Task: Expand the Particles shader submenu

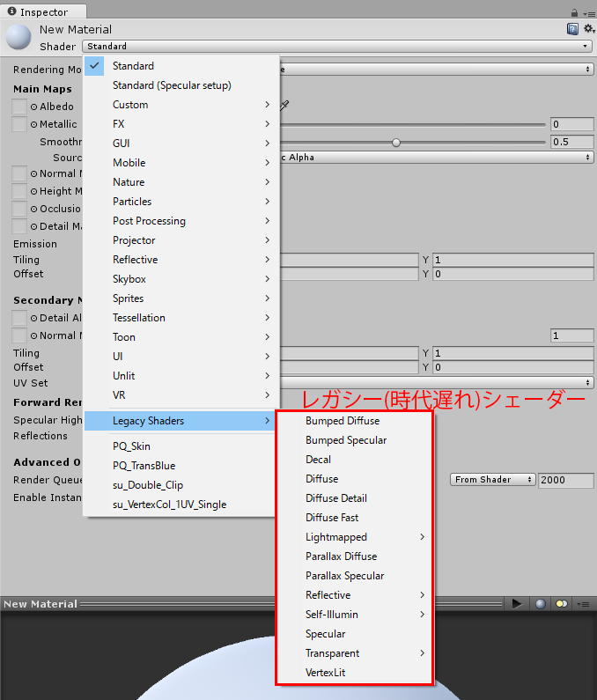Action: coord(181,202)
